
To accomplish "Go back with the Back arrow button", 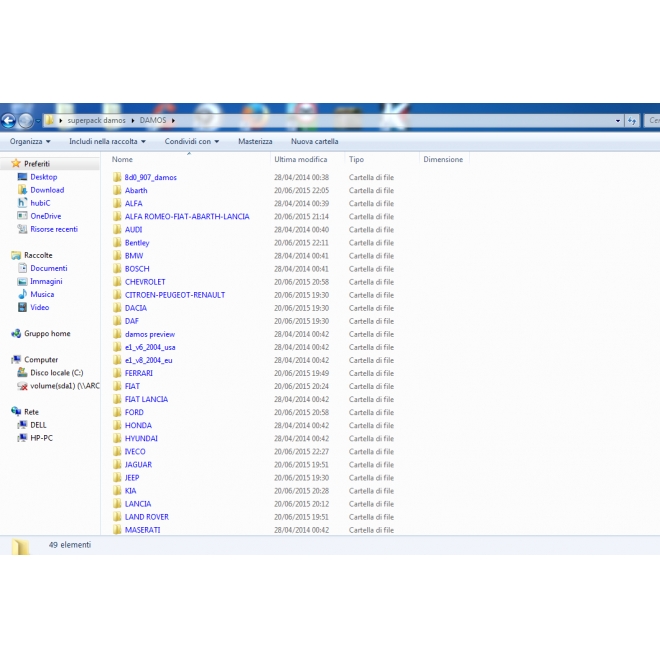I will coord(8,121).
